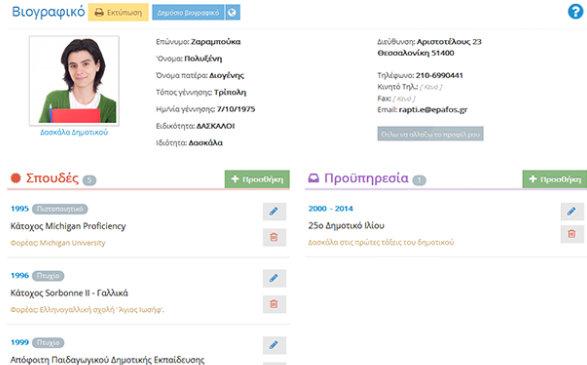
Task: Delete the Michigan Proficiency entry
Action: point(274,237)
